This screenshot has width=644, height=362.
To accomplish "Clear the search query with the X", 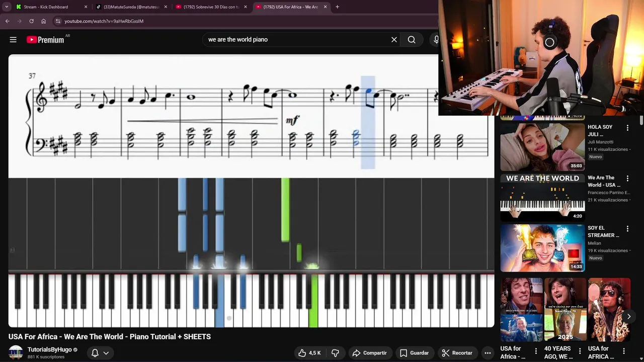I will pos(394,40).
